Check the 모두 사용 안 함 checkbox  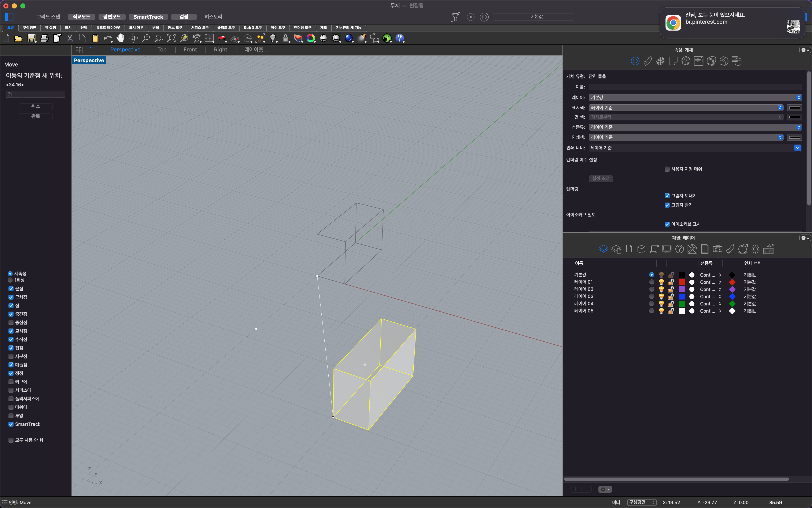coord(11,440)
